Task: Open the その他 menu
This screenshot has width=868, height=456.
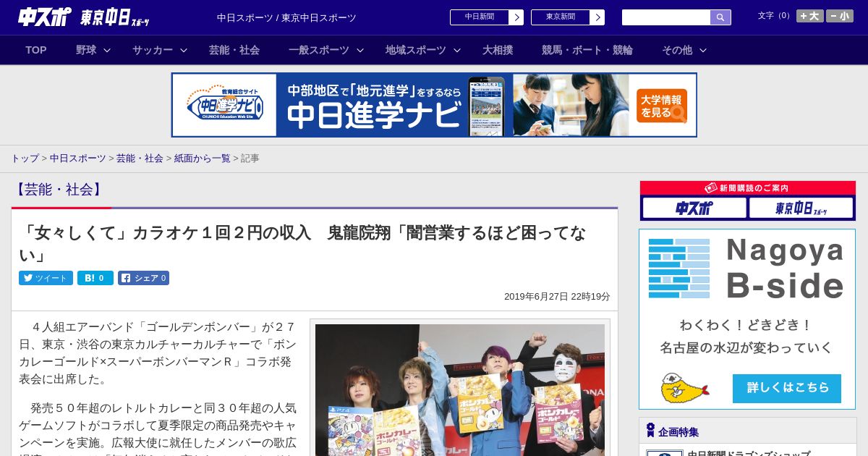Action: pyautogui.click(x=677, y=50)
